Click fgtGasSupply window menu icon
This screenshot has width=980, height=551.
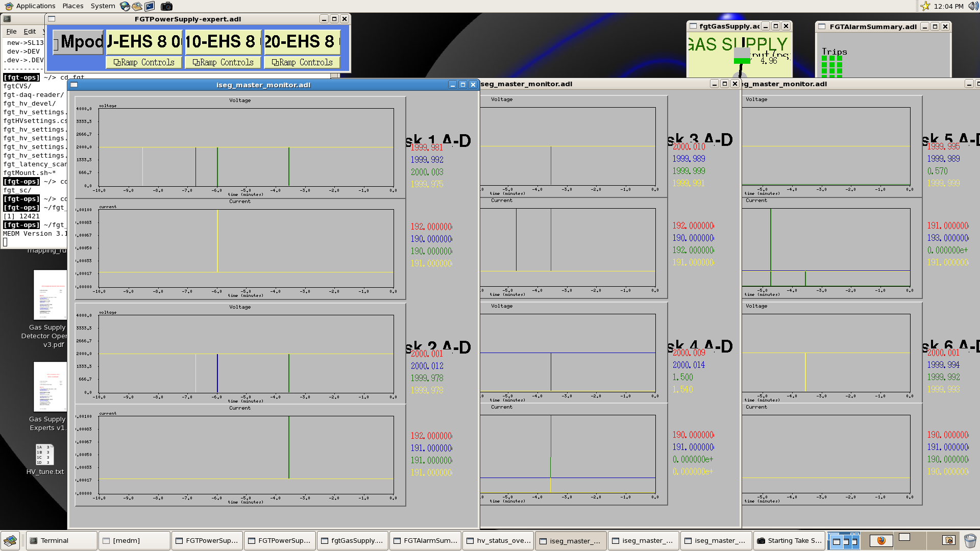(x=693, y=26)
